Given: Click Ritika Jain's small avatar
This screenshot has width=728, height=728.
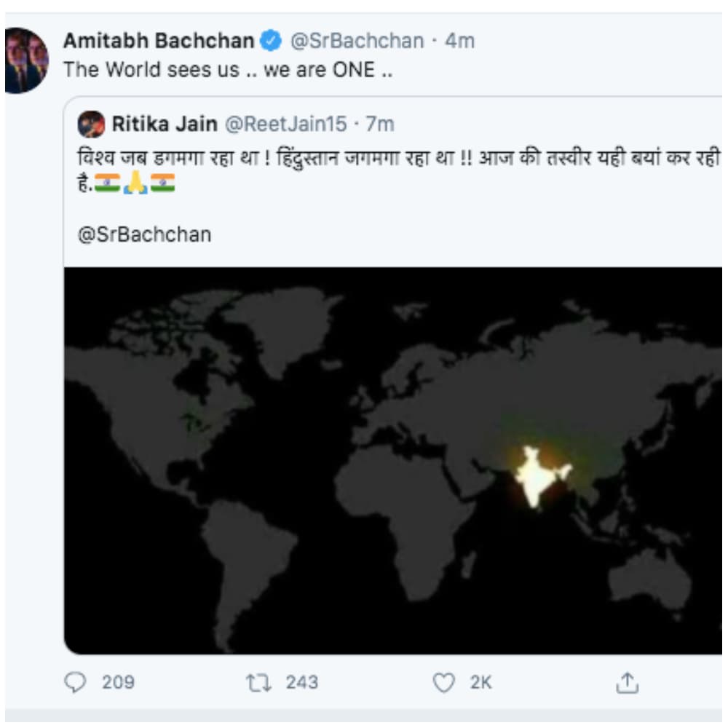Looking at the screenshot, I should click(92, 124).
